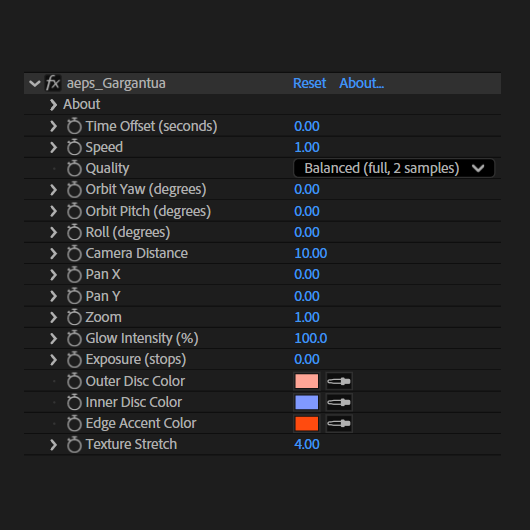Expand the Orbit Yaw (degrees) property
The height and width of the screenshot is (530, 530).
[x=53, y=190]
